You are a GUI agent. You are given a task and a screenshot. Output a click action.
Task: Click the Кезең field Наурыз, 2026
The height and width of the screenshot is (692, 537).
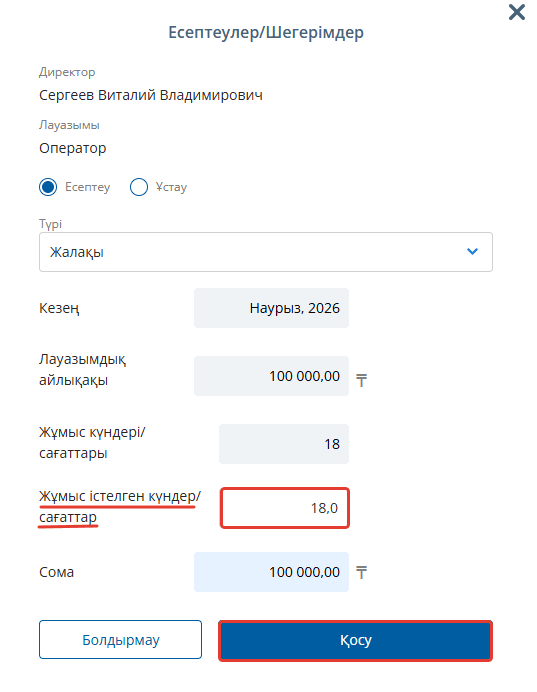(x=271, y=308)
